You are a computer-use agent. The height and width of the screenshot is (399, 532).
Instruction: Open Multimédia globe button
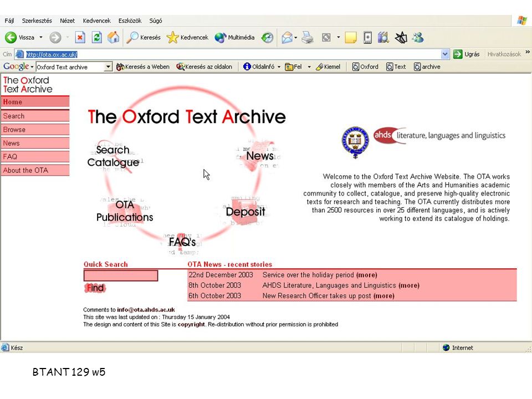[234, 37]
